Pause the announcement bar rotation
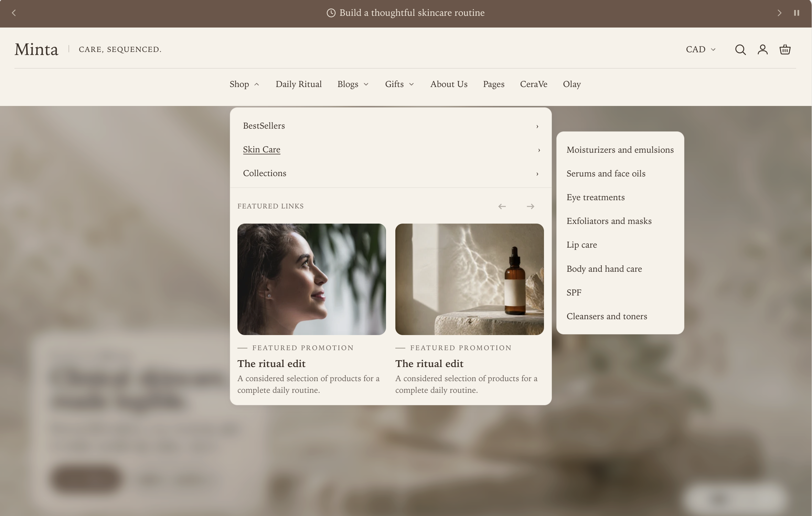 797,13
